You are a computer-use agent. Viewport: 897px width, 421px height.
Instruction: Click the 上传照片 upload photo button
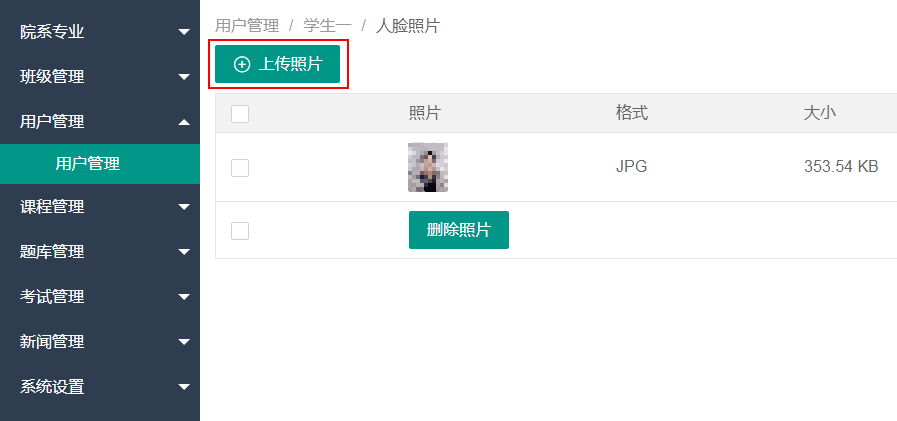[277, 64]
